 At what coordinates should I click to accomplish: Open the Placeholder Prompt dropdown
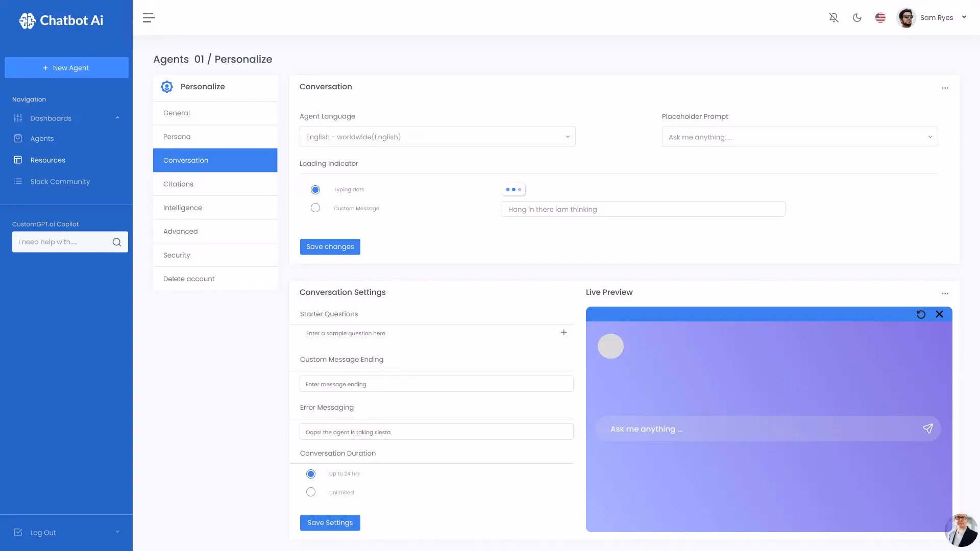pyautogui.click(x=799, y=137)
